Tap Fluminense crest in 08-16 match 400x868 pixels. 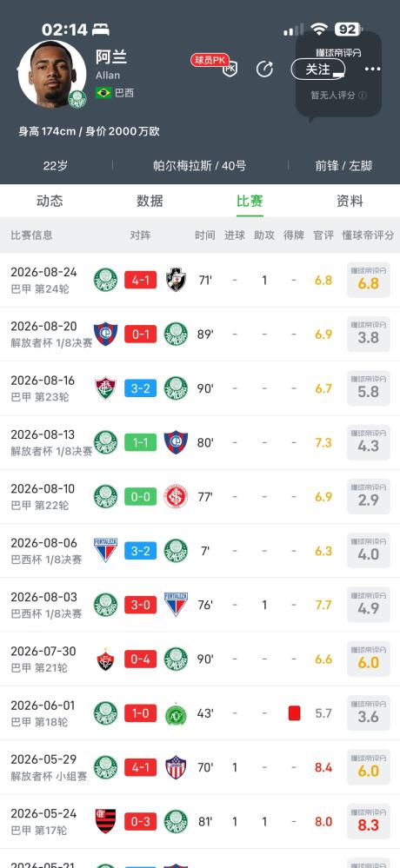(x=105, y=388)
